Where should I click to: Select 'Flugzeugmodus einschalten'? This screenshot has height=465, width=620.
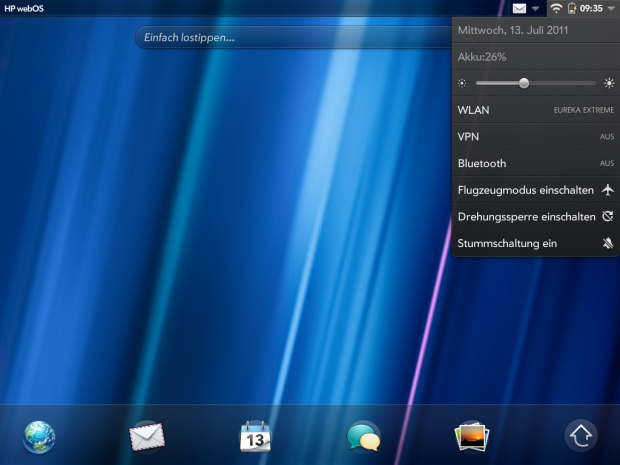click(x=536, y=190)
